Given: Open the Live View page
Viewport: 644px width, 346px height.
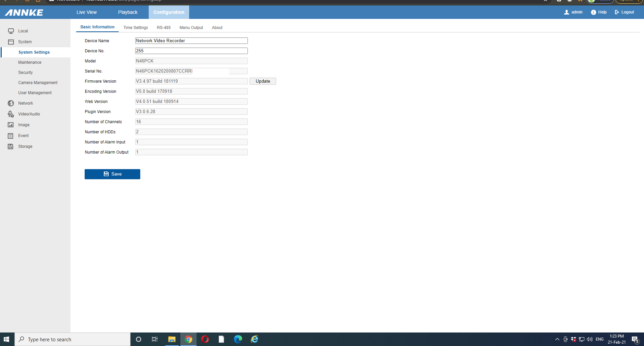Looking at the screenshot, I should pos(87,12).
